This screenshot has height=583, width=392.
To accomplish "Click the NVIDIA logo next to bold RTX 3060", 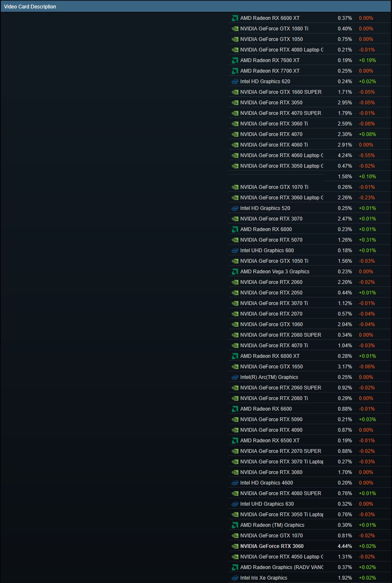I will tap(235, 546).
